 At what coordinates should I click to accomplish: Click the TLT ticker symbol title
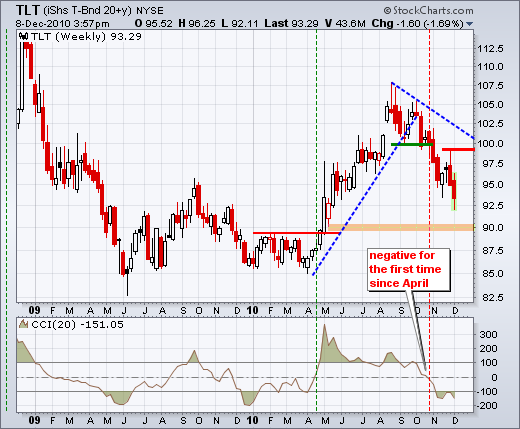coord(28,10)
